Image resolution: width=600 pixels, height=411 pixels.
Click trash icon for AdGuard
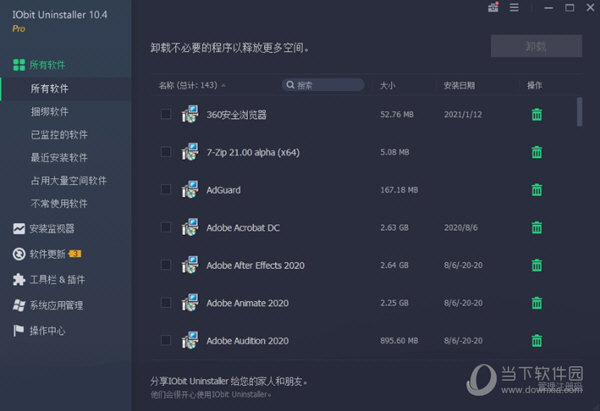(537, 190)
